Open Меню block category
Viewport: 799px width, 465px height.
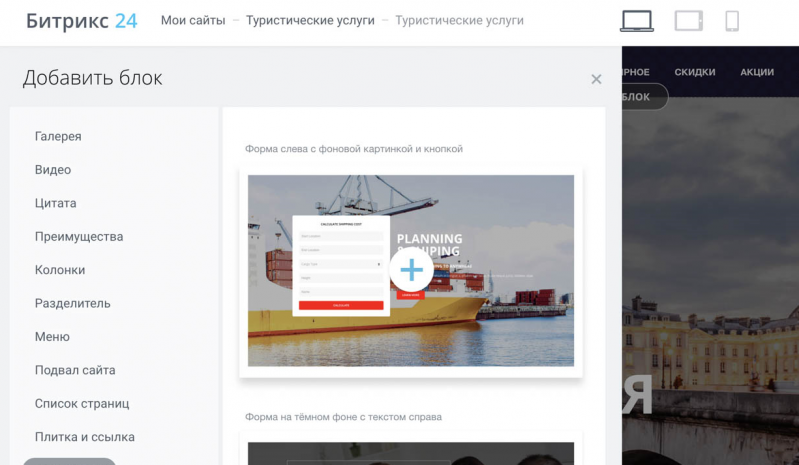click(52, 337)
